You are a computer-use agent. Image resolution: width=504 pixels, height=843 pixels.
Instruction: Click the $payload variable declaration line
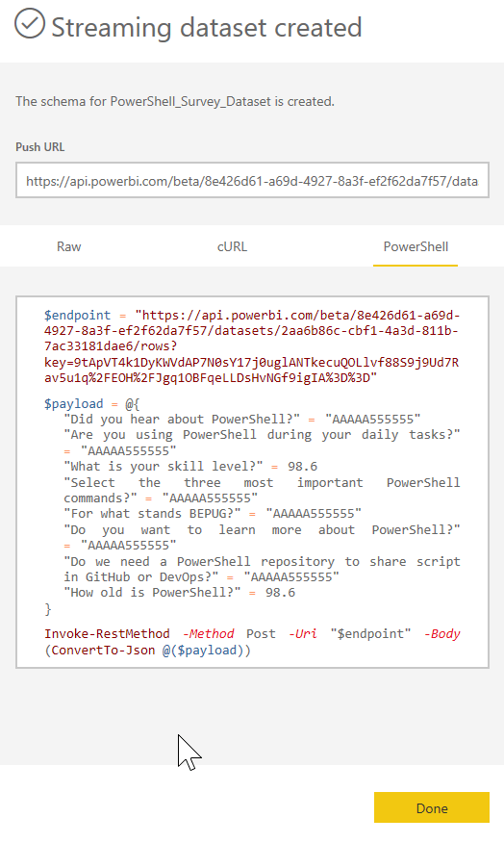click(92, 404)
